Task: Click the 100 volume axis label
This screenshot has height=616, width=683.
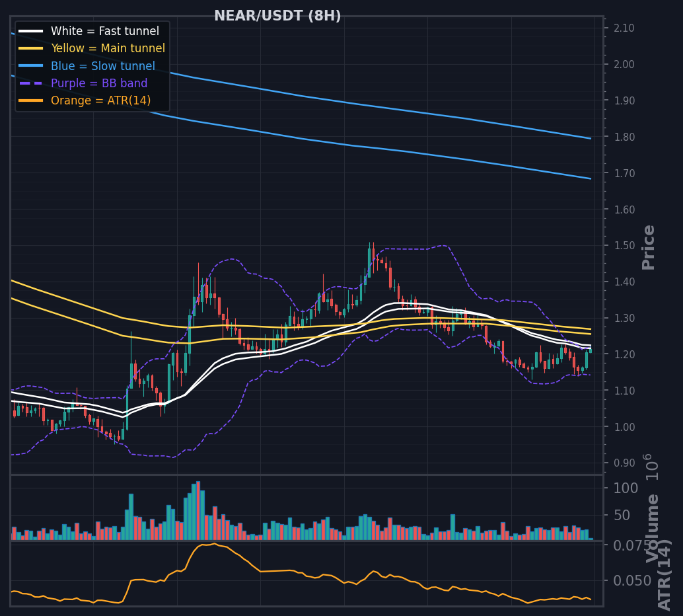Action: [626, 488]
